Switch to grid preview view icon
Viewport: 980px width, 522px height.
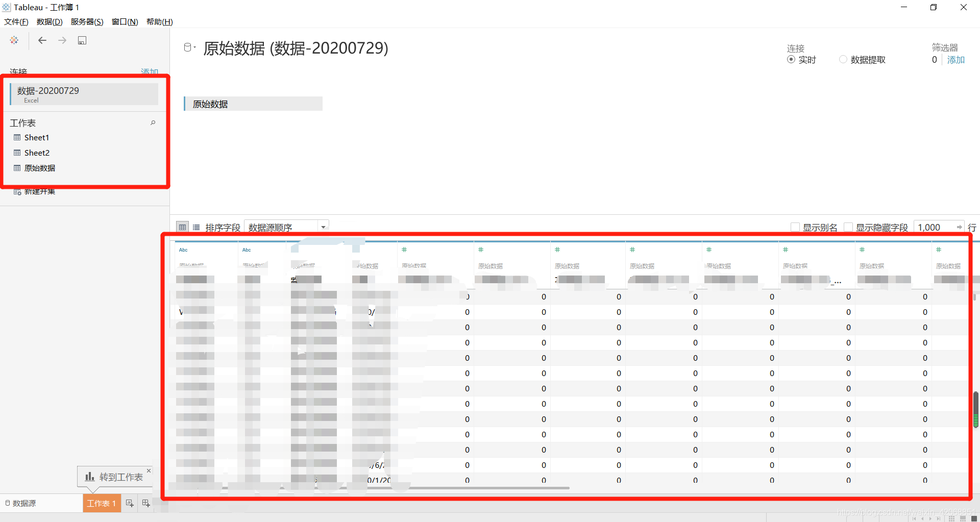click(x=182, y=228)
